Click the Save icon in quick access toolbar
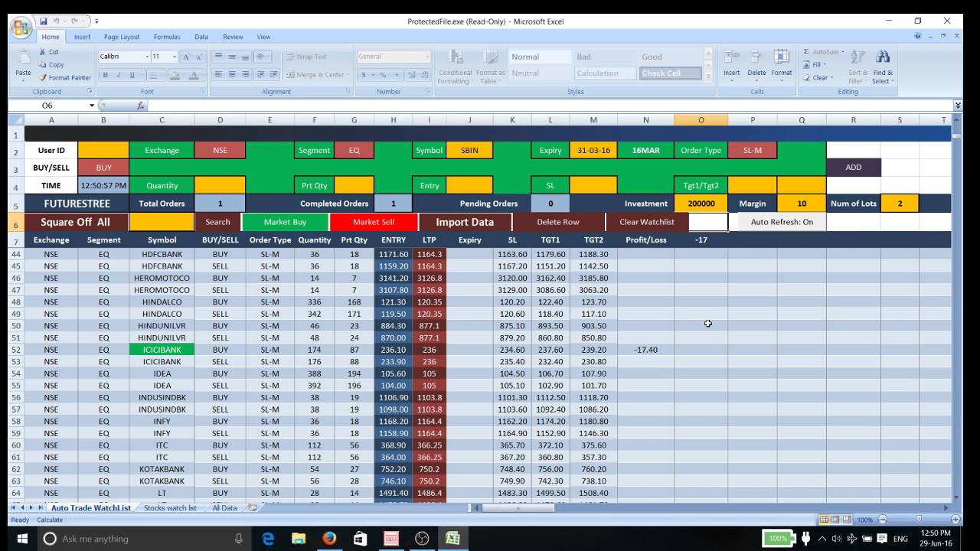Viewport: 980px width, 551px height. click(x=44, y=21)
